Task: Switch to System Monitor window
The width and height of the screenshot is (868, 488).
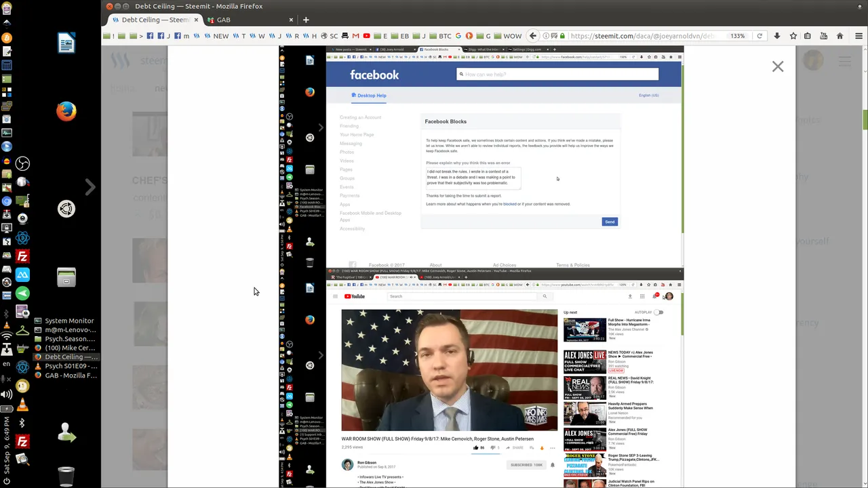Action: 65,321
